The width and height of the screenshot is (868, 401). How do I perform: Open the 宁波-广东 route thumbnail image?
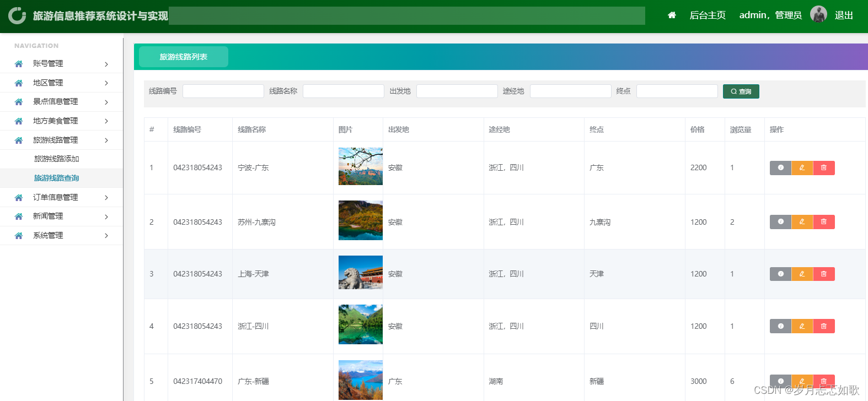tap(361, 166)
